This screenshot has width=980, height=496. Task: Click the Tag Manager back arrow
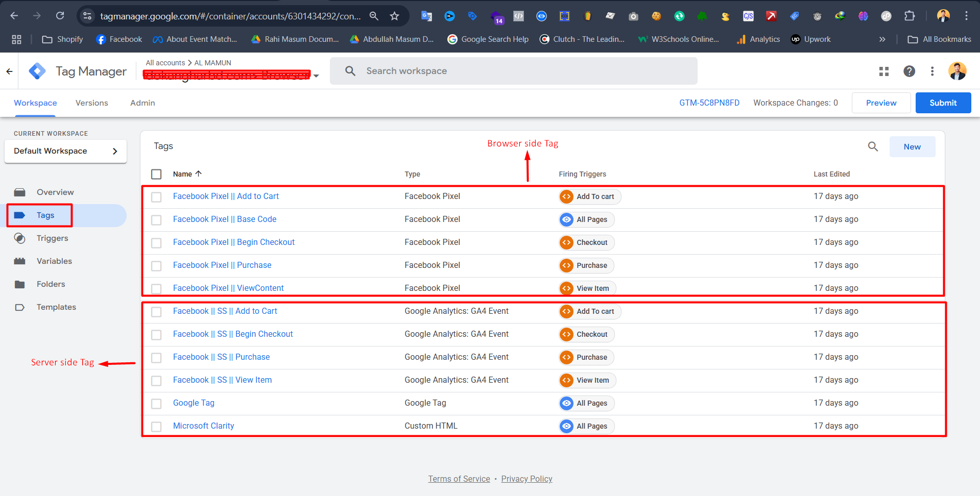pos(9,71)
